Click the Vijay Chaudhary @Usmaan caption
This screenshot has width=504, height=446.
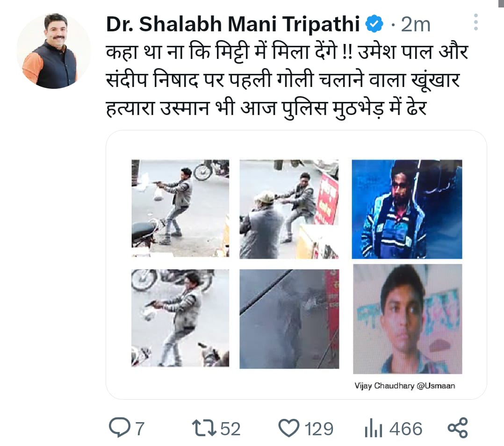click(x=405, y=386)
